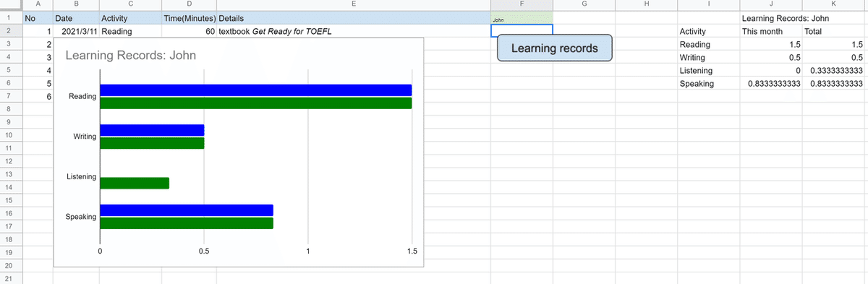Screen dimensions: 868x284
Task: Select row 20 header
Action: coord(11,265)
